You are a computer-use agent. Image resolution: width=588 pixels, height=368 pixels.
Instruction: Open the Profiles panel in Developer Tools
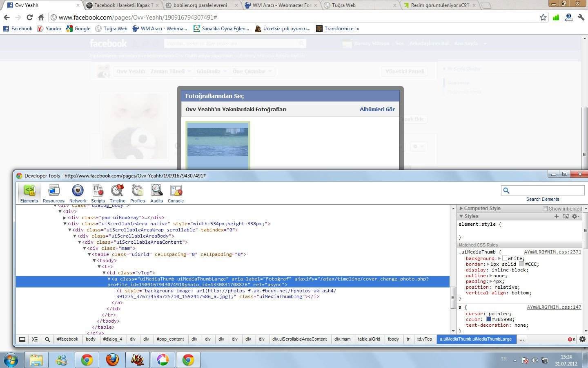click(138, 193)
